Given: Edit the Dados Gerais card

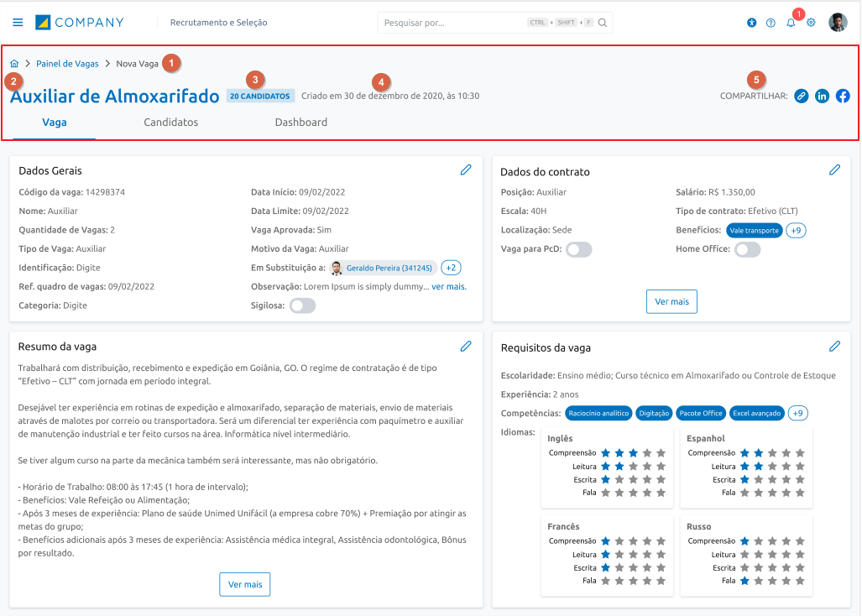Looking at the screenshot, I should [466, 170].
